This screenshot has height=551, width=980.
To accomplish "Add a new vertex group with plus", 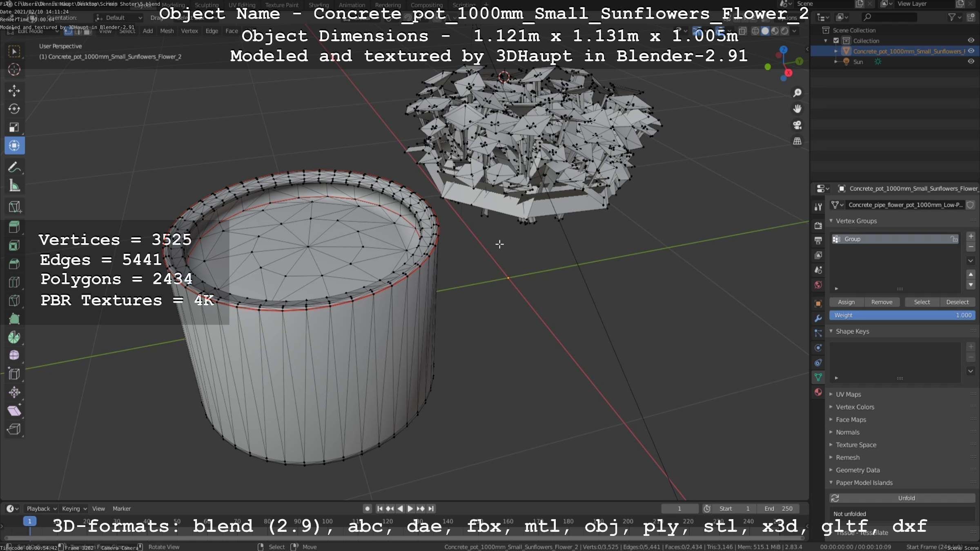I will pos(971,236).
